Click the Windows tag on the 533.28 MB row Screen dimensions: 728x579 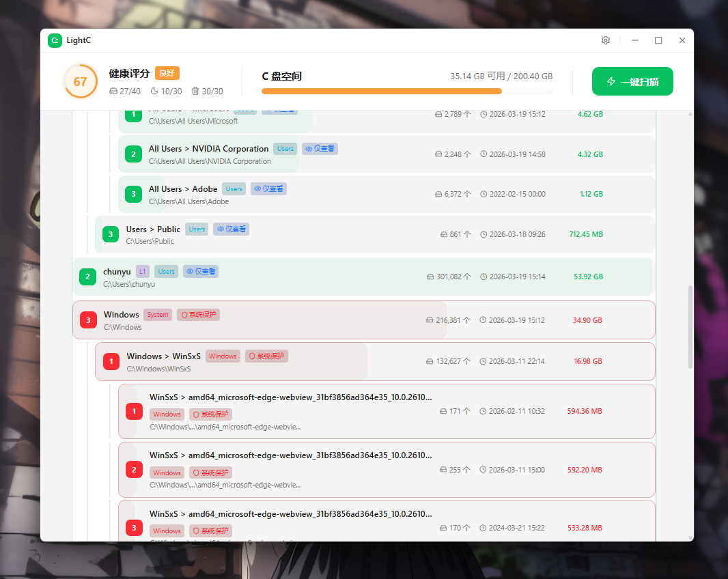point(167,531)
